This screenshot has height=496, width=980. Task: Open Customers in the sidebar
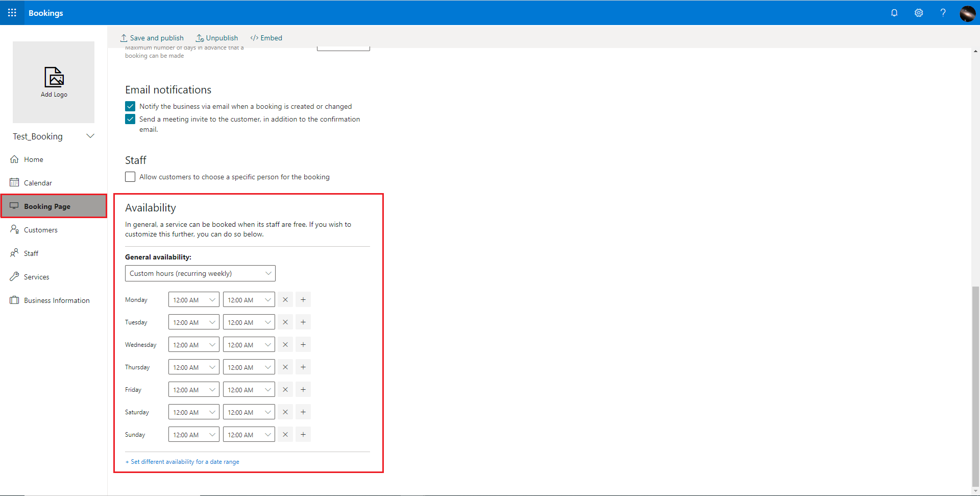[54, 230]
